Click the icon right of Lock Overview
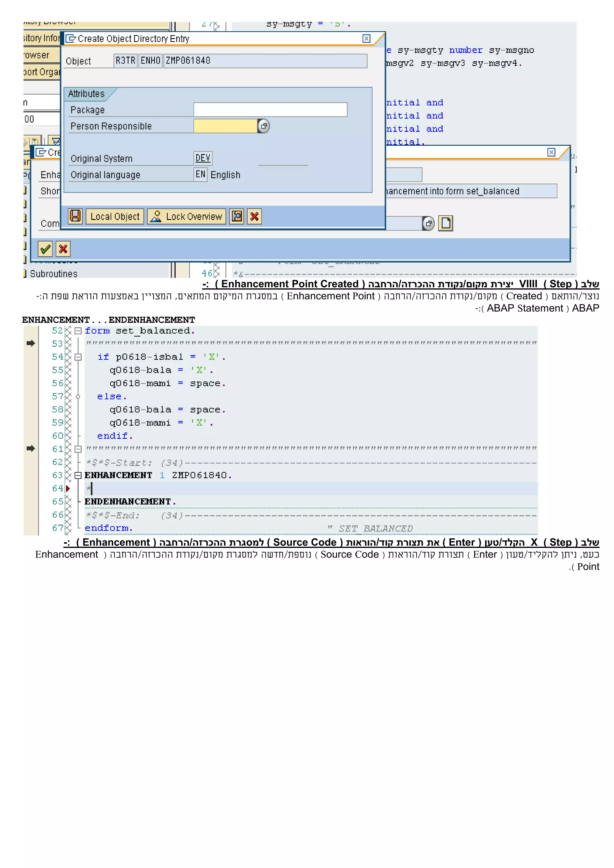 pyautogui.click(x=237, y=216)
